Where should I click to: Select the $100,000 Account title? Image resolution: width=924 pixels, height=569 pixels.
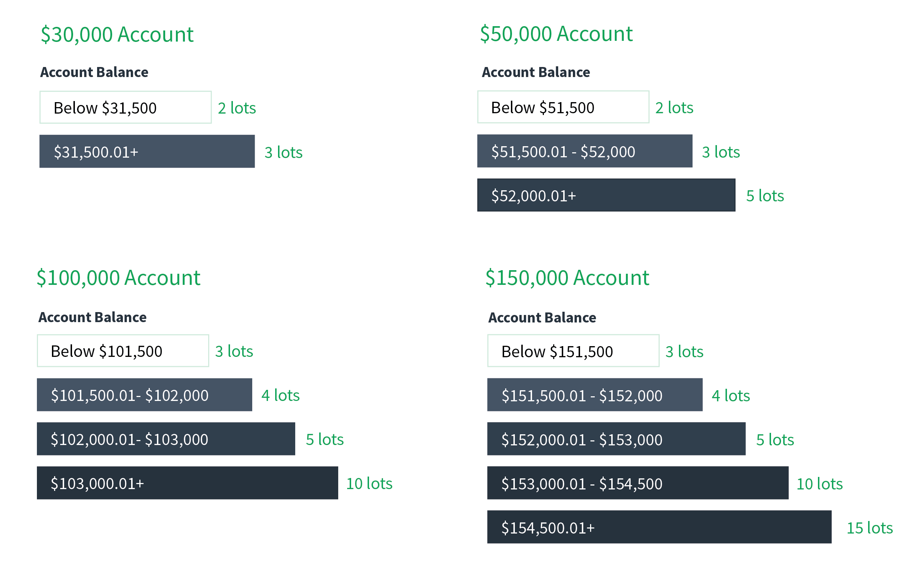point(119,278)
